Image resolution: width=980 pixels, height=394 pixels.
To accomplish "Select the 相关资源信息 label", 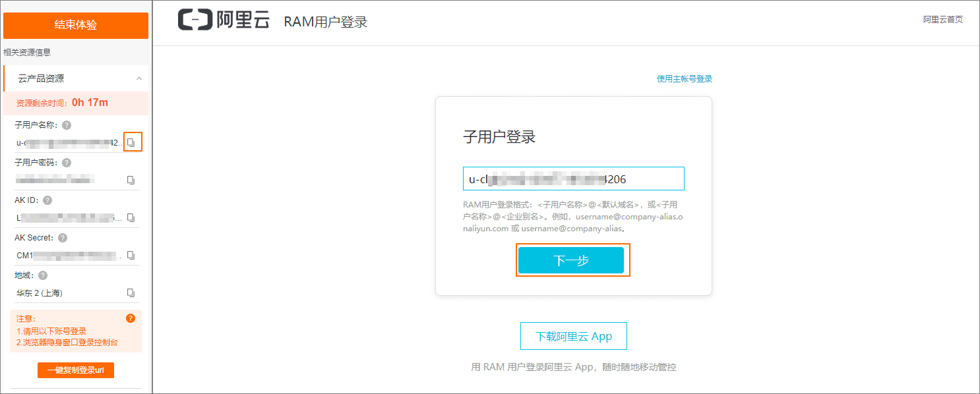I will tap(27, 52).
